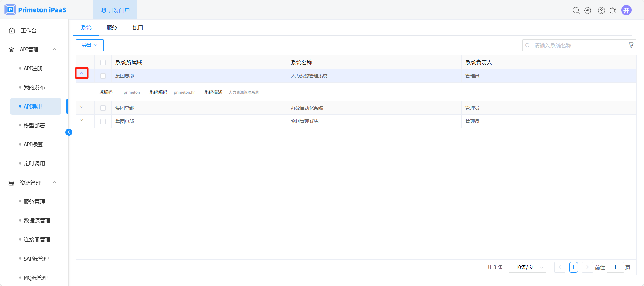Open API注册 in the sidebar
644x286 pixels.
33,69
